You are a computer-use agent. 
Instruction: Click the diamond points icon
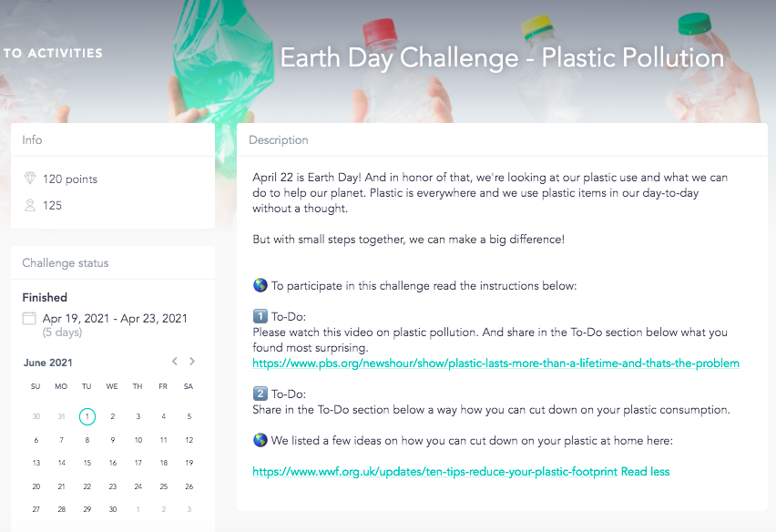[30, 179]
